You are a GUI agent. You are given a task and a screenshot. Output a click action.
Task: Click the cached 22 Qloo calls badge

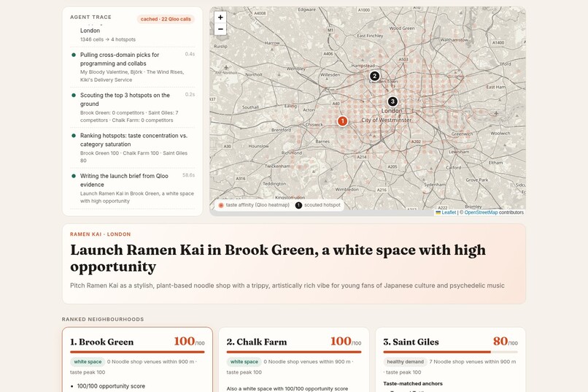166,19
